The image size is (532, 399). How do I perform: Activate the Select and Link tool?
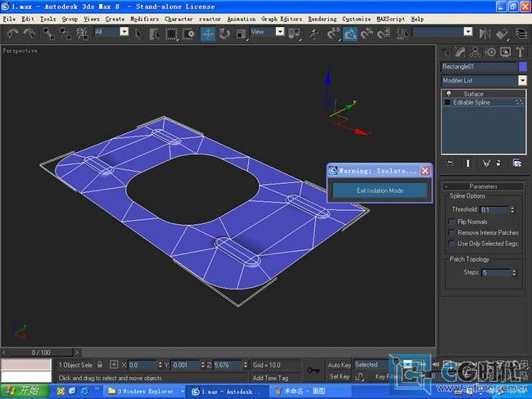click(x=48, y=34)
